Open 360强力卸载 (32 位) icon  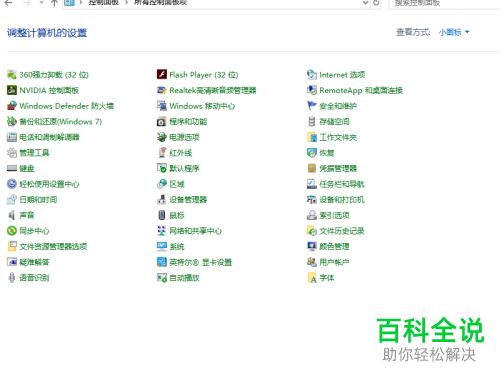pos(12,75)
